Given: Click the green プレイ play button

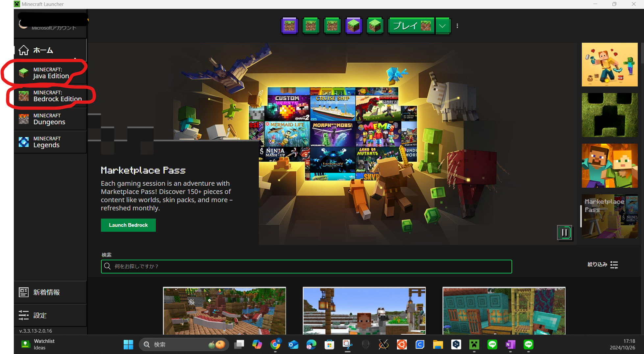Looking at the screenshot, I should [x=411, y=26].
